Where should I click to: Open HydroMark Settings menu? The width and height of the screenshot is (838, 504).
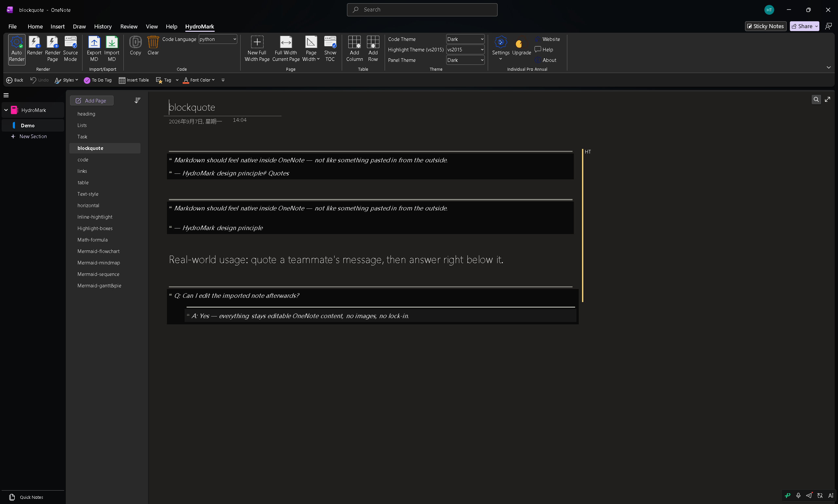tap(501, 48)
